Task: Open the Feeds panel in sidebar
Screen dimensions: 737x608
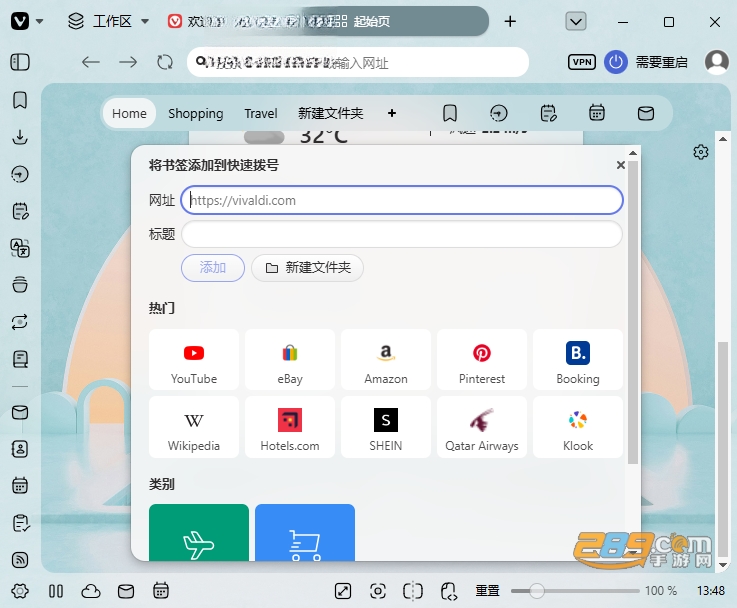Action: coord(20,560)
